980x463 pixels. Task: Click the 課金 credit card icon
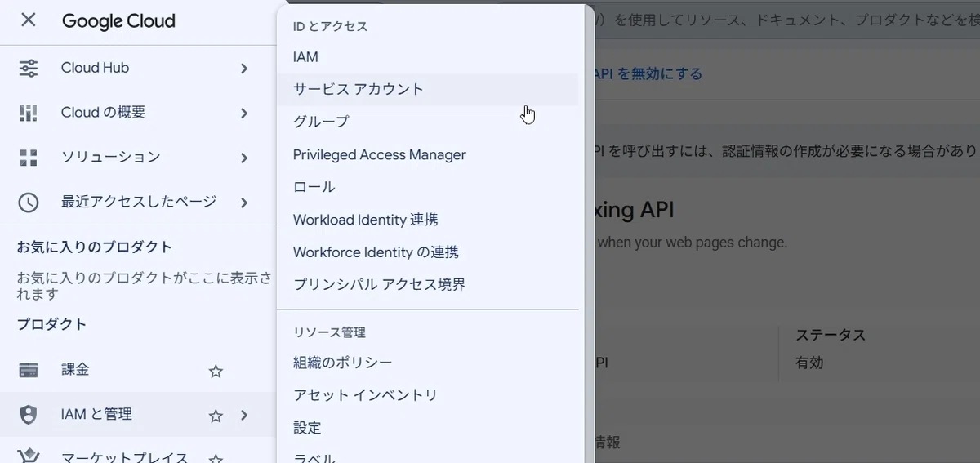[x=28, y=371]
